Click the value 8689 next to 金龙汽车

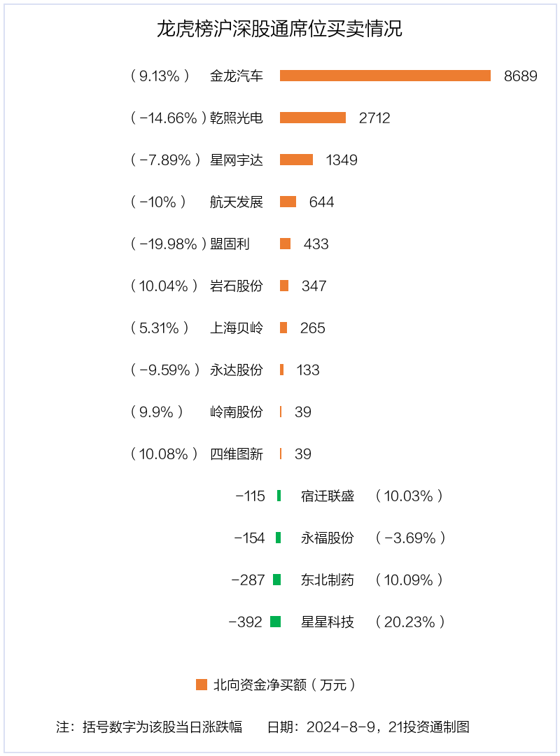520,76
